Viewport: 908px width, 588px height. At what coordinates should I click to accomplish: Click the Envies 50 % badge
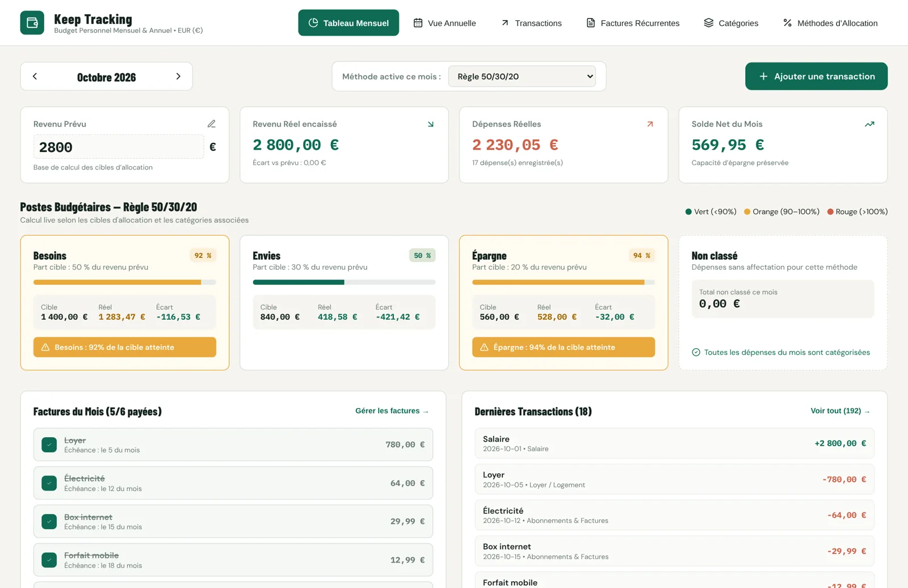tap(422, 256)
